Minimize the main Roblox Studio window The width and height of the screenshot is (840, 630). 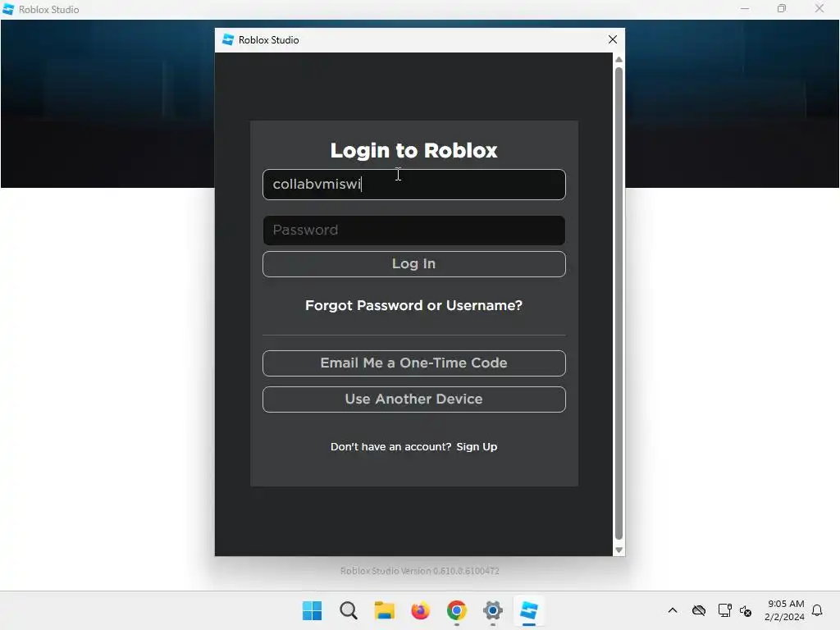click(745, 9)
